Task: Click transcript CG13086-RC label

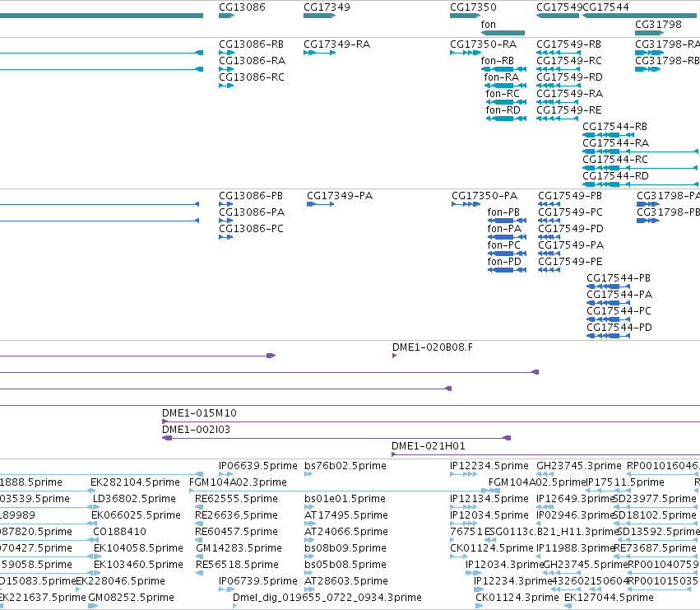Action: coord(252,77)
